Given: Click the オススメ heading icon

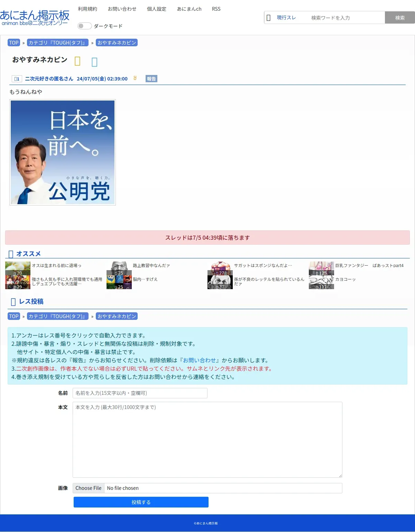Looking at the screenshot, I should point(11,254).
